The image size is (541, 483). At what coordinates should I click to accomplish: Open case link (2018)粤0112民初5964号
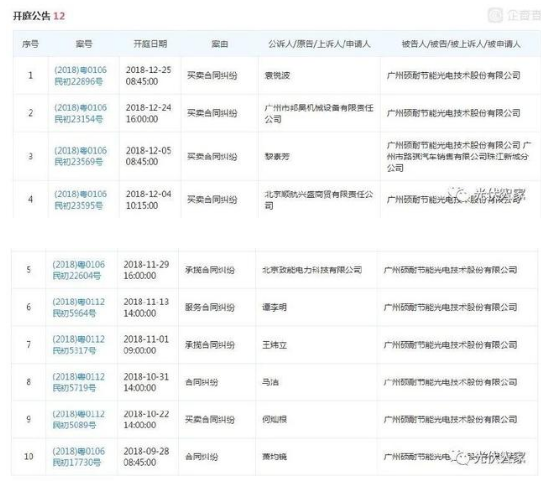(78, 307)
